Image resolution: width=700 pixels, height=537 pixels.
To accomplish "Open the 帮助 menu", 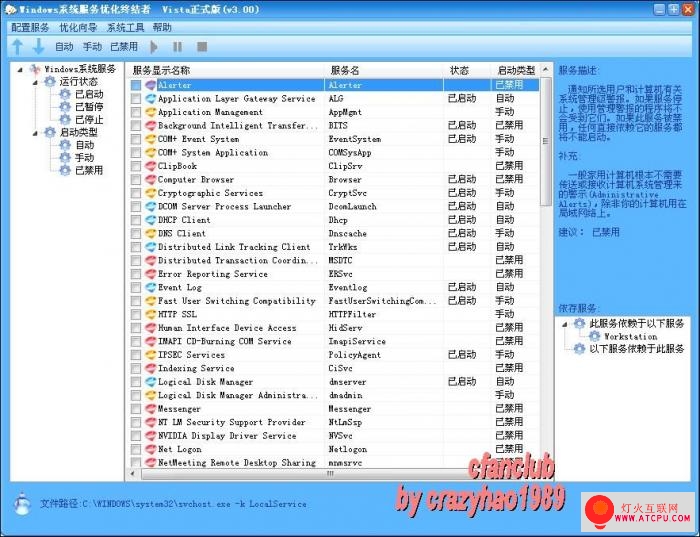I will pos(162,28).
